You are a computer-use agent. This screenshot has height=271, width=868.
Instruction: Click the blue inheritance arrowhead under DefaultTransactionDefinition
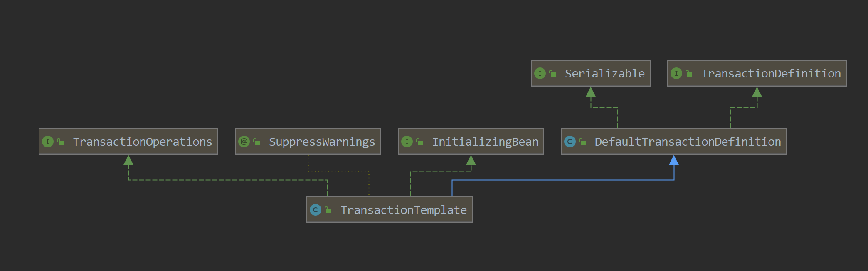tap(674, 160)
